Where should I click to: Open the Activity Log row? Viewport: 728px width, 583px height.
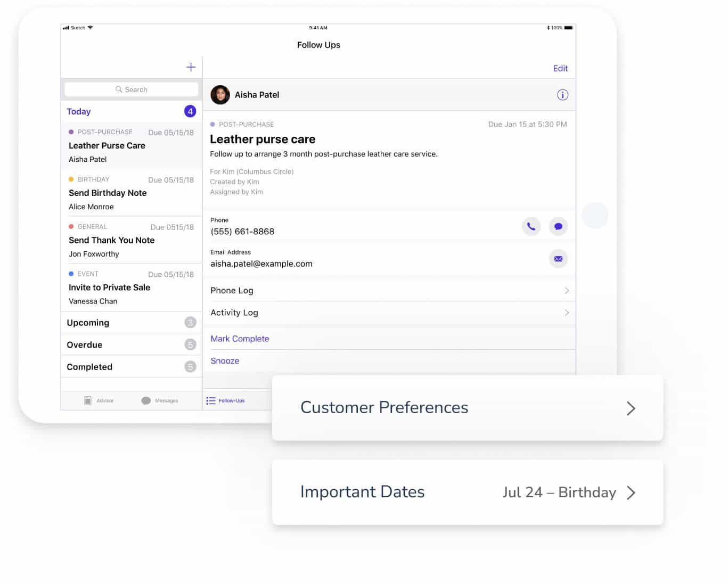(x=389, y=313)
